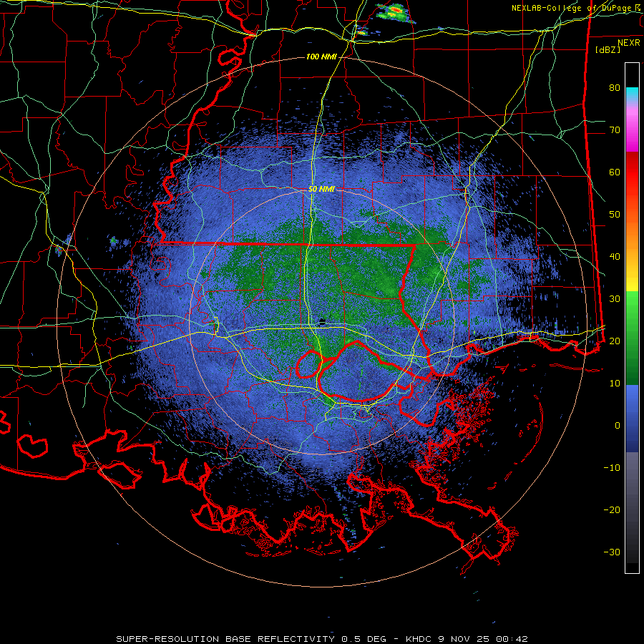Screen dimensions: 644x644
Task: Select the 0 value on the dBZ scale
Action: 618,426
